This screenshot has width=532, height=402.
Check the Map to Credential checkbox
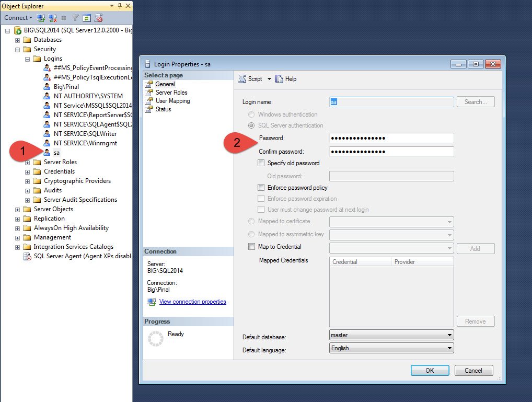click(x=251, y=247)
